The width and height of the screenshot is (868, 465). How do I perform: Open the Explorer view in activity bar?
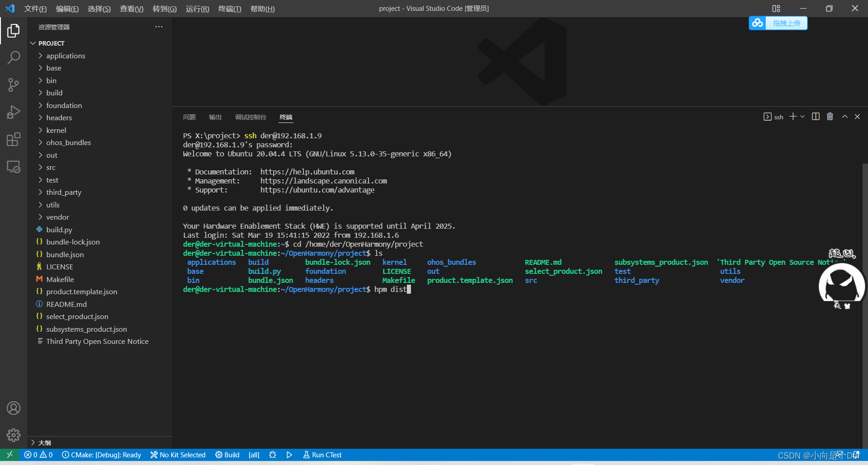tap(14, 31)
